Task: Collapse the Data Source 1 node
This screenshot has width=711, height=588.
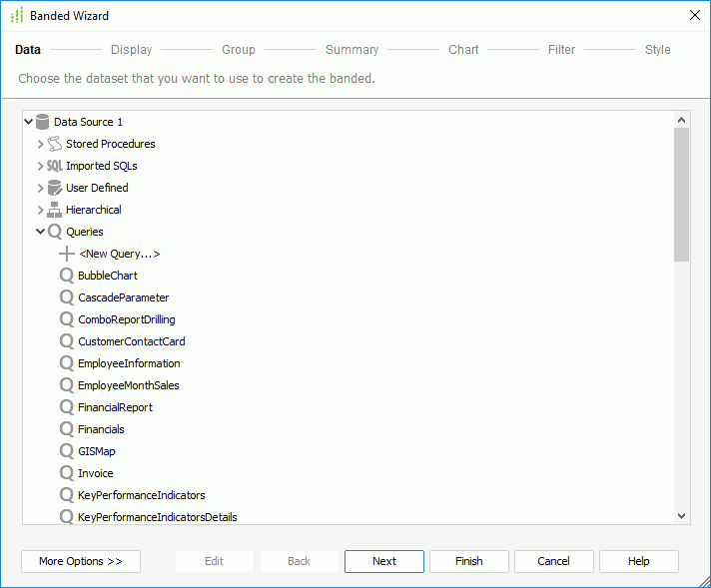Action: point(29,122)
